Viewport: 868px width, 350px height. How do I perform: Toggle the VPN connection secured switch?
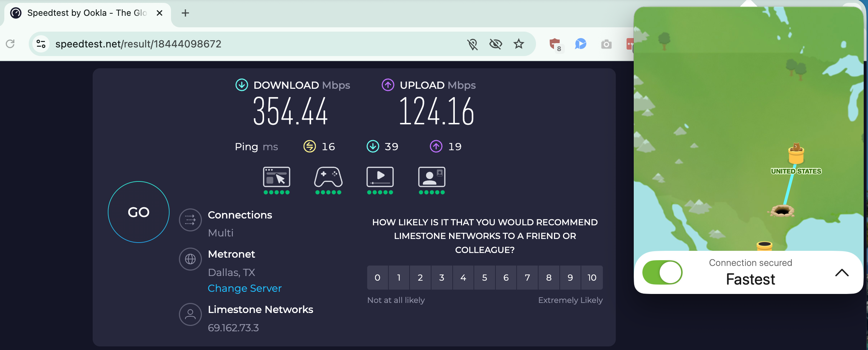tap(661, 272)
